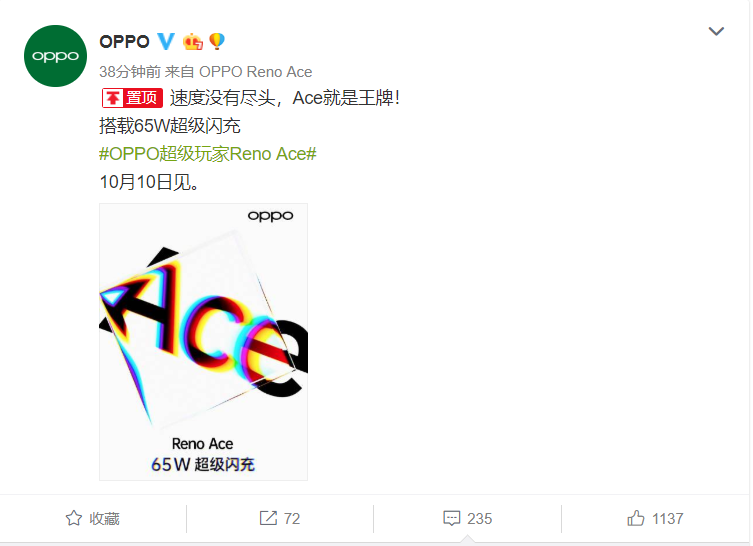Screen dimensions: 753x546
Task: Open hashtag #OPPO超级玩家Reno Ace#
Action: [x=207, y=154]
